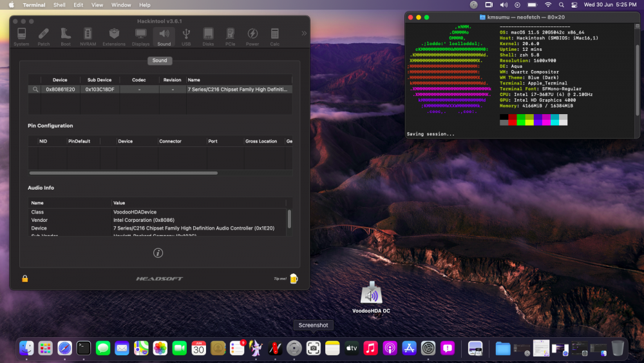This screenshot has width=644, height=363.
Task: Open the Shell menu
Action: pos(59,5)
